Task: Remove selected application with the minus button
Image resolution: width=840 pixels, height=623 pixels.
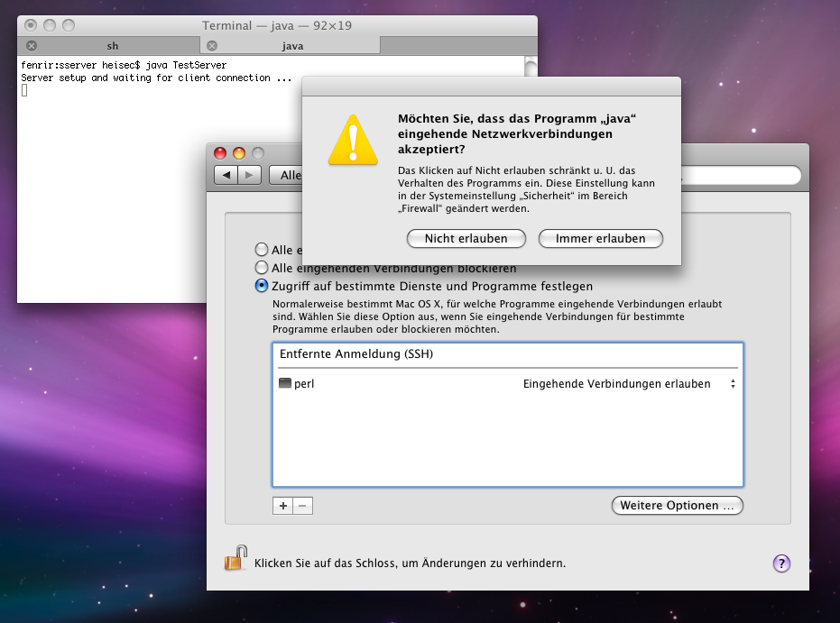Action: (x=302, y=506)
